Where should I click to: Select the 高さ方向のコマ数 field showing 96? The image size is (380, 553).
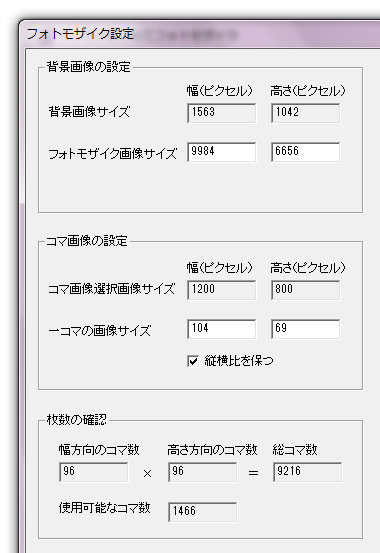[203, 472]
